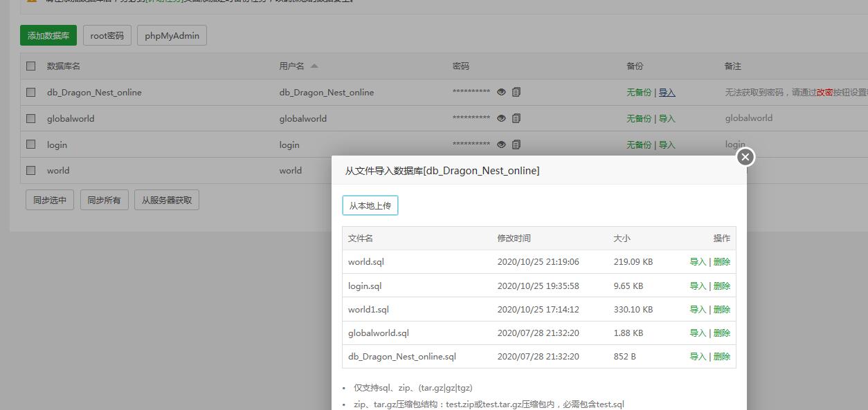Image resolution: width=868 pixels, height=410 pixels.
Task: Select all databases header checkbox
Action: (30, 66)
